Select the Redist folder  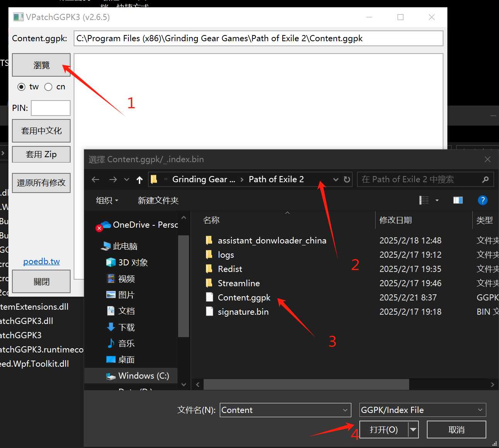[230, 269]
